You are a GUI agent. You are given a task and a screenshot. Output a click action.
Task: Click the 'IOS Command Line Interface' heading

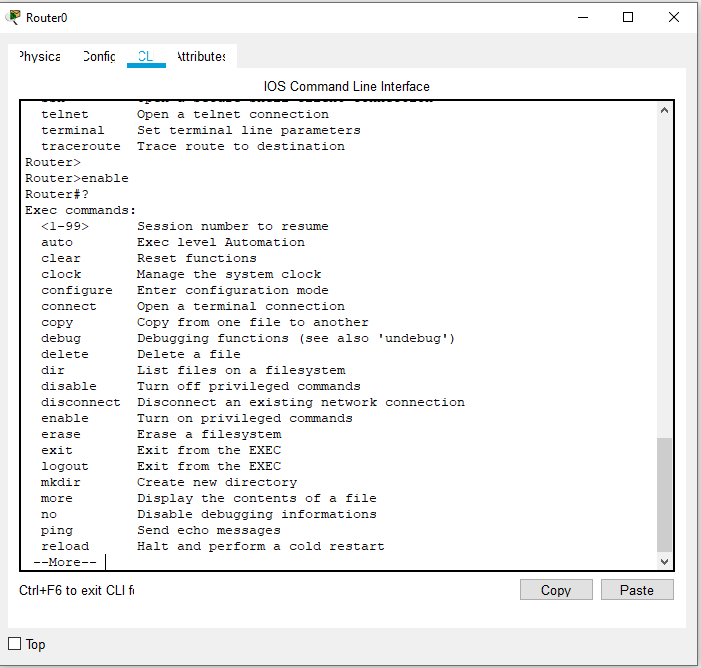(x=346, y=87)
